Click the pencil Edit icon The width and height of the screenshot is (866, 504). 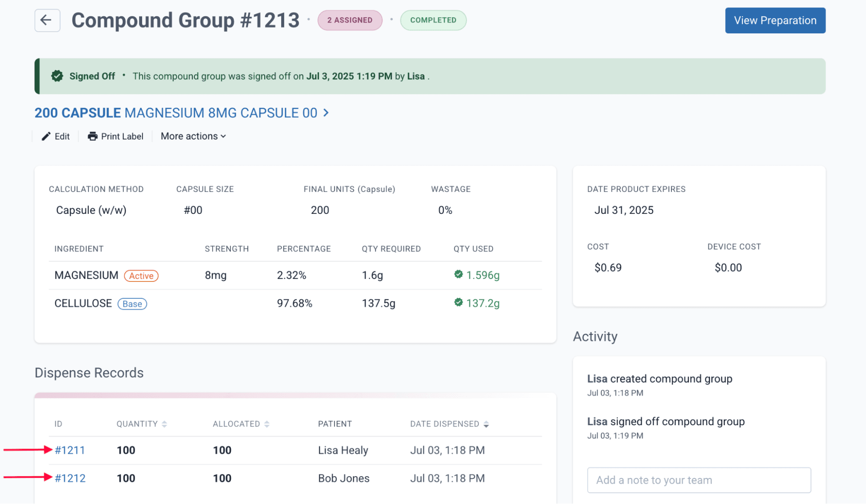46,136
